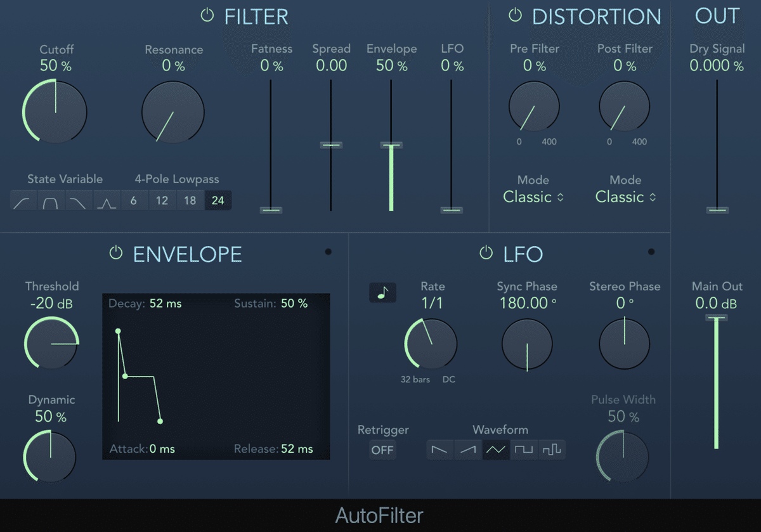Select the square wave waveform icon
This screenshot has width=761, height=532.
[x=524, y=450]
